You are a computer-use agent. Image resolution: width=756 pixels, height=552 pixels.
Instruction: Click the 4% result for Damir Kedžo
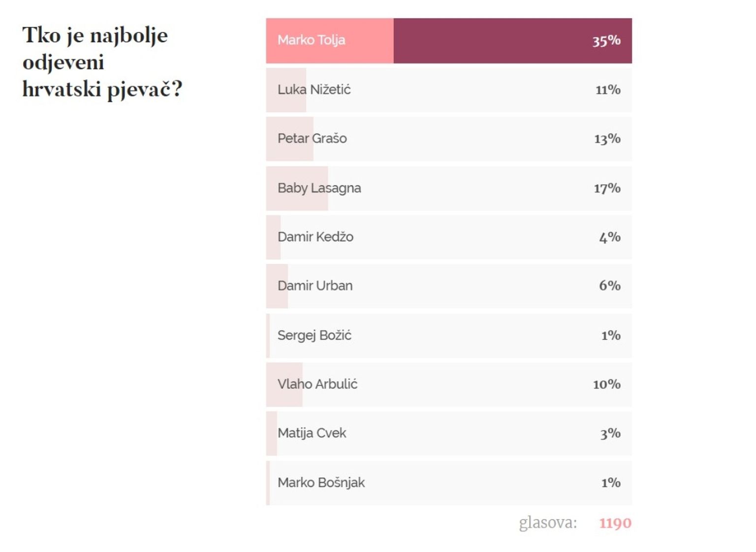click(x=609, y=237)
